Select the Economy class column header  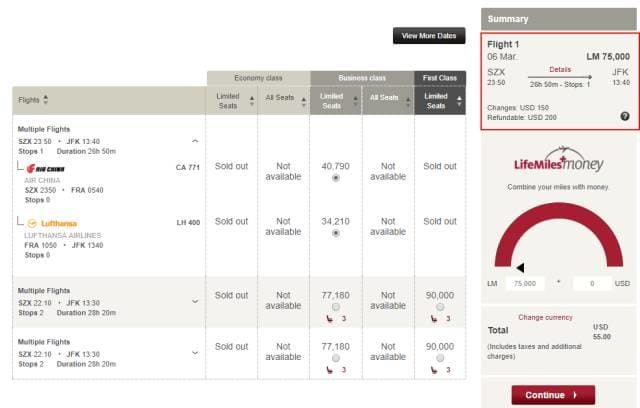point(258,78)
